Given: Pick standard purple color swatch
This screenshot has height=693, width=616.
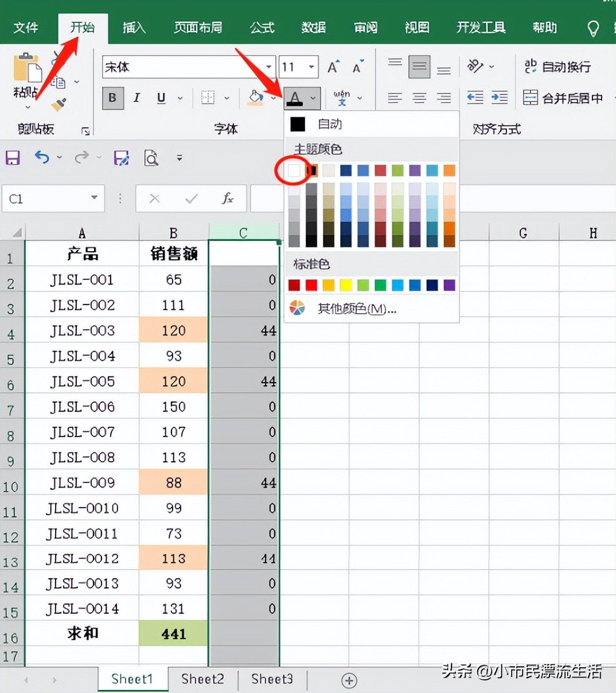Looking at the screenshot, I should click(x=449, y=285).
